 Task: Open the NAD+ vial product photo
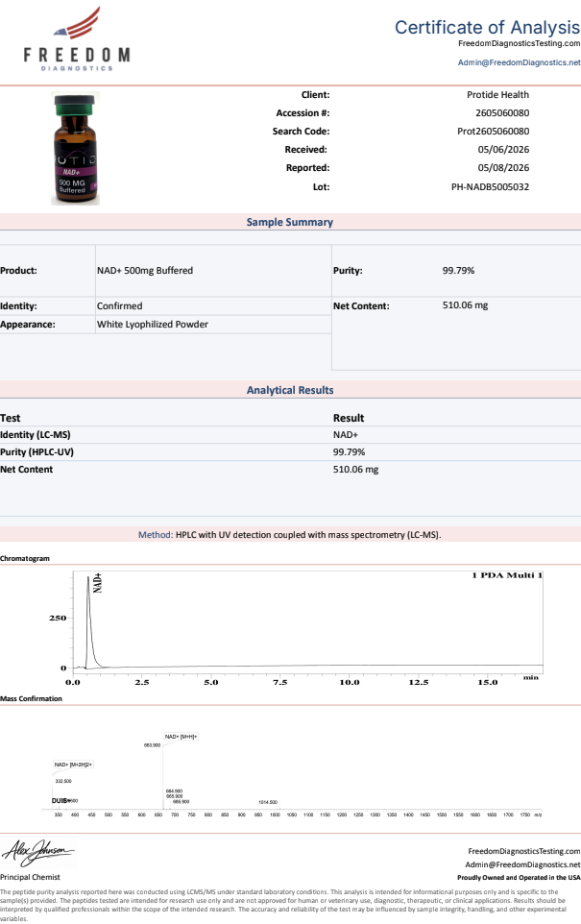coord(75,149)
